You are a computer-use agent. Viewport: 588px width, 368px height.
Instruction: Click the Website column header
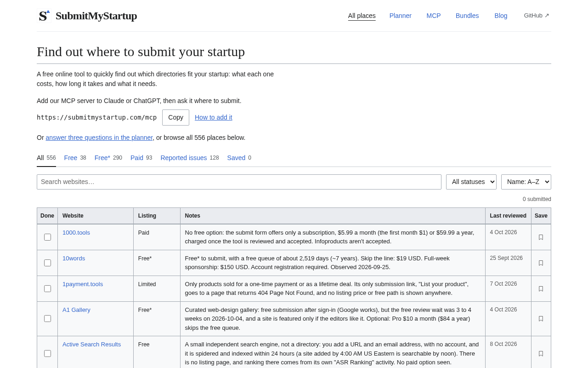(96, 216)
